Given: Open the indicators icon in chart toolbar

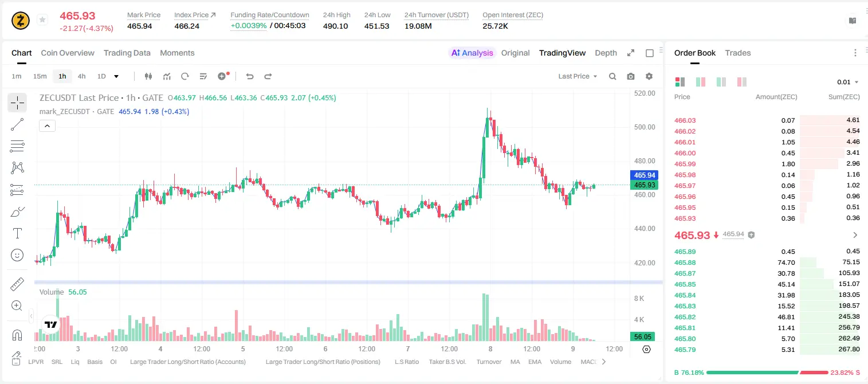Looking at the screenshot, I should (x=167, y=76).
